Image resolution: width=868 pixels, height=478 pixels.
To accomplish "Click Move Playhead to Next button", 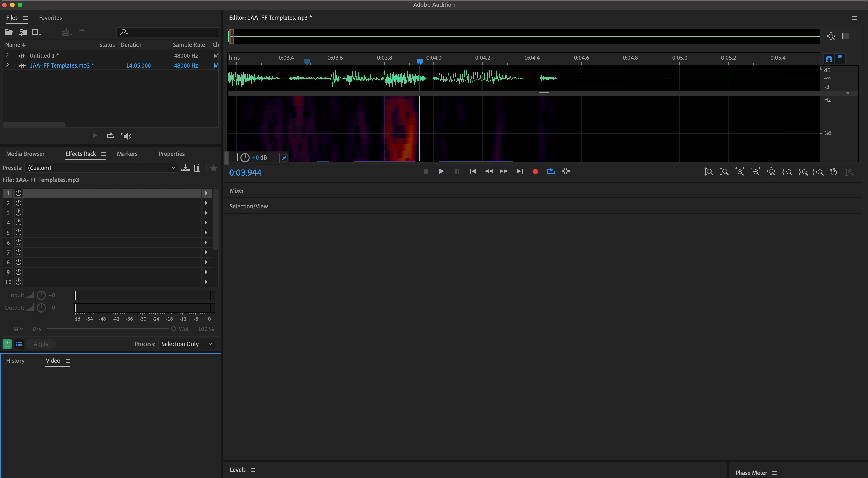I will 520,171.
